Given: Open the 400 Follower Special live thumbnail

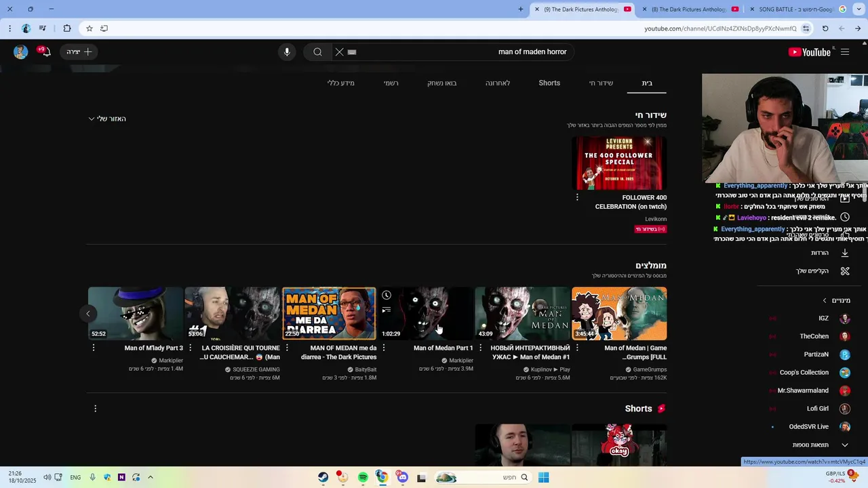Looking at the screenshot, I should click(x=619, y=163).
